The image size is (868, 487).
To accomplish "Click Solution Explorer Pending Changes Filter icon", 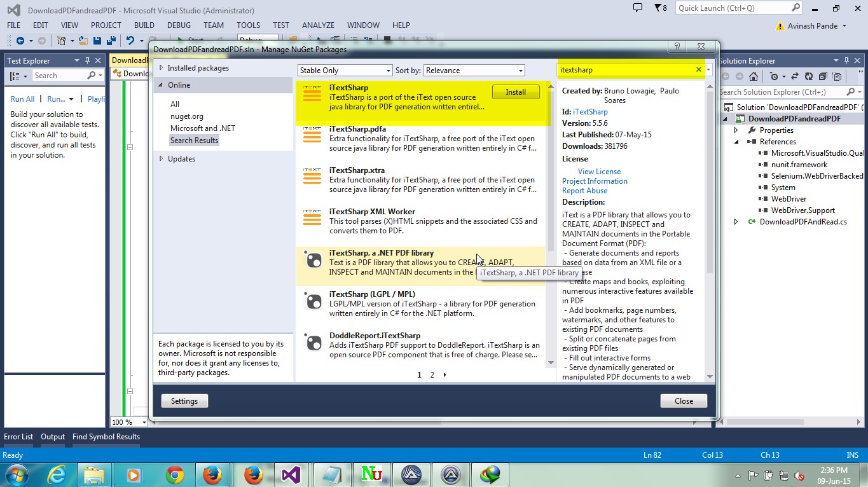I will click(x=774, y=76).
